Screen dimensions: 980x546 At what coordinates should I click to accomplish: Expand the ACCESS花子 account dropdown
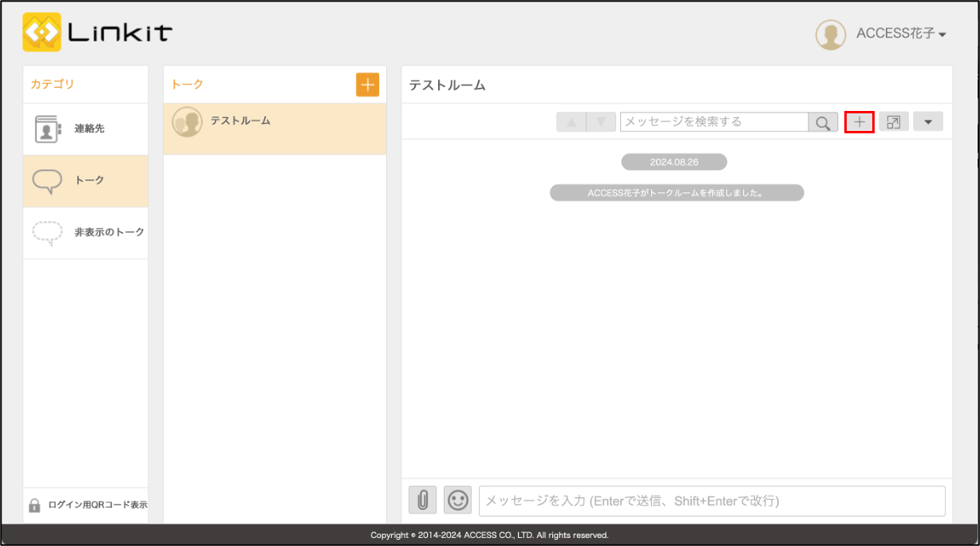[x=901, y=34]
